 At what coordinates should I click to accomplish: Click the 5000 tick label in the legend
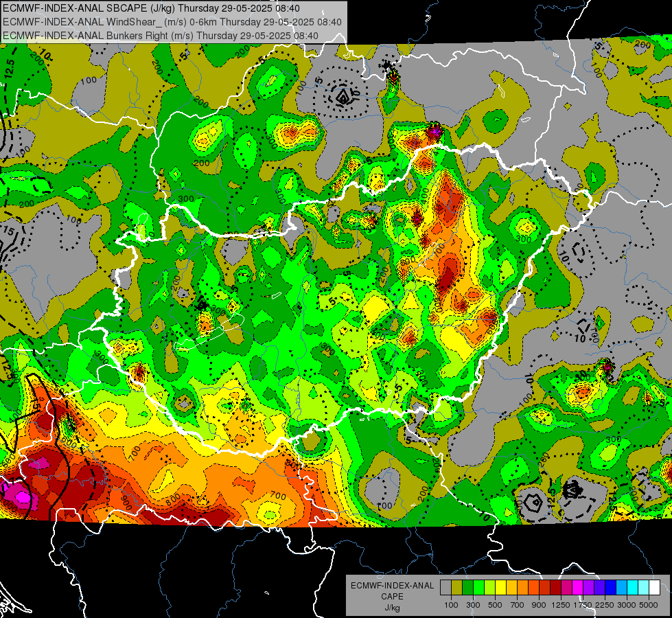pos(649,605)
